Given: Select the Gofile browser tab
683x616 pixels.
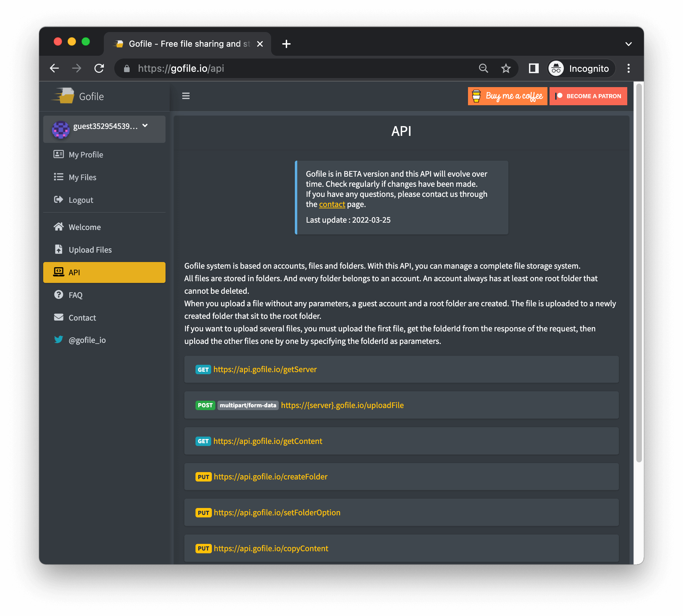Looking at the screenshot, I should (187, 44).
